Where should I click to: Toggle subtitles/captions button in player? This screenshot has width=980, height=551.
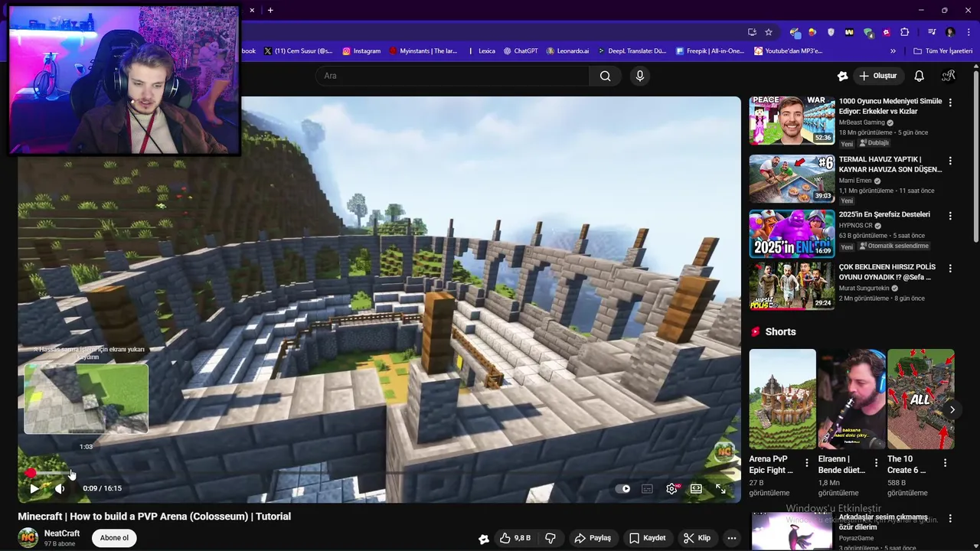[x=647, y=489]
